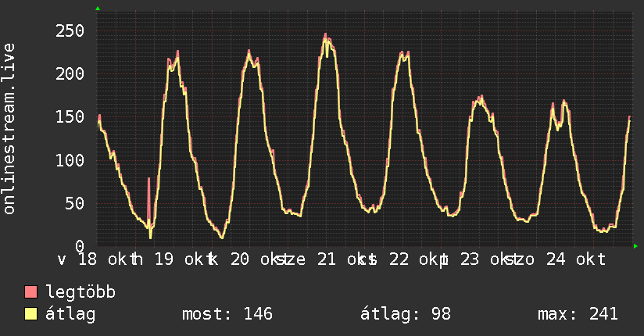This screenshot has height=336, width=644.
Task: Click the pink legtöbb legend swatch
Action: tap(30, 292)
